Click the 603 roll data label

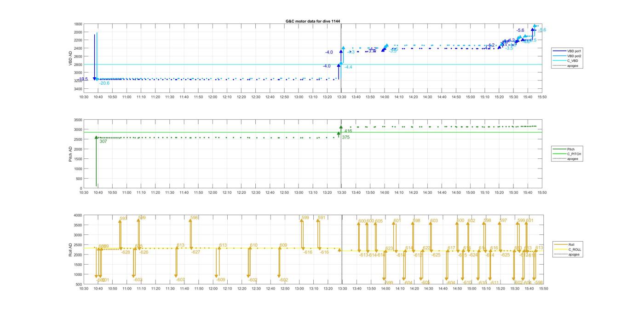[x=434, y=221]
